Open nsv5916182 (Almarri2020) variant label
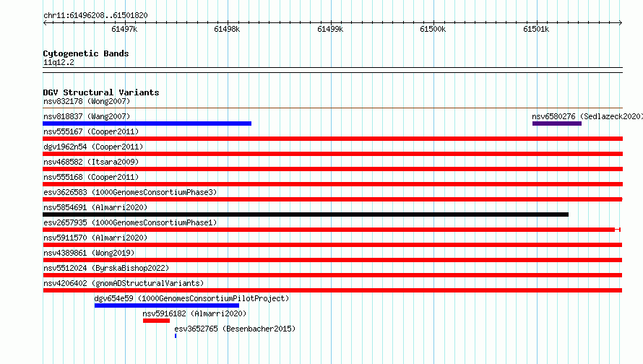The image size is (643, 364). click(194, 313)
